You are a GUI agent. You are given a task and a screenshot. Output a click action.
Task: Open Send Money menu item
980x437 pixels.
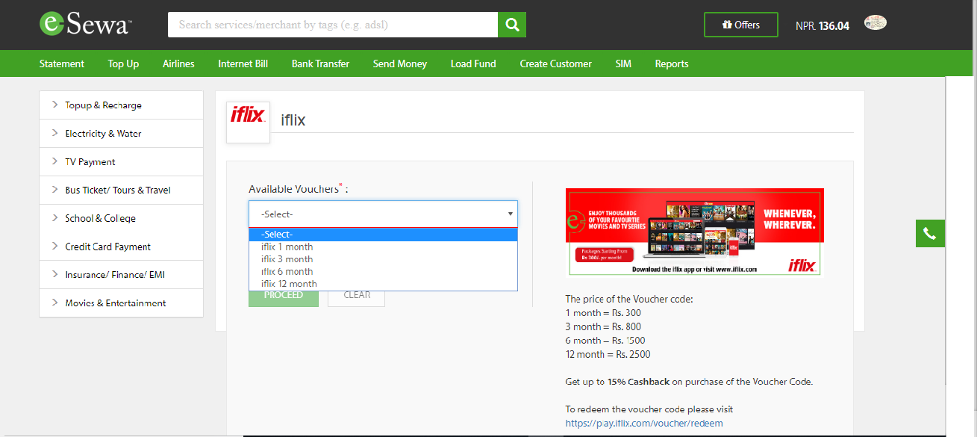click(x=400, y=63)
